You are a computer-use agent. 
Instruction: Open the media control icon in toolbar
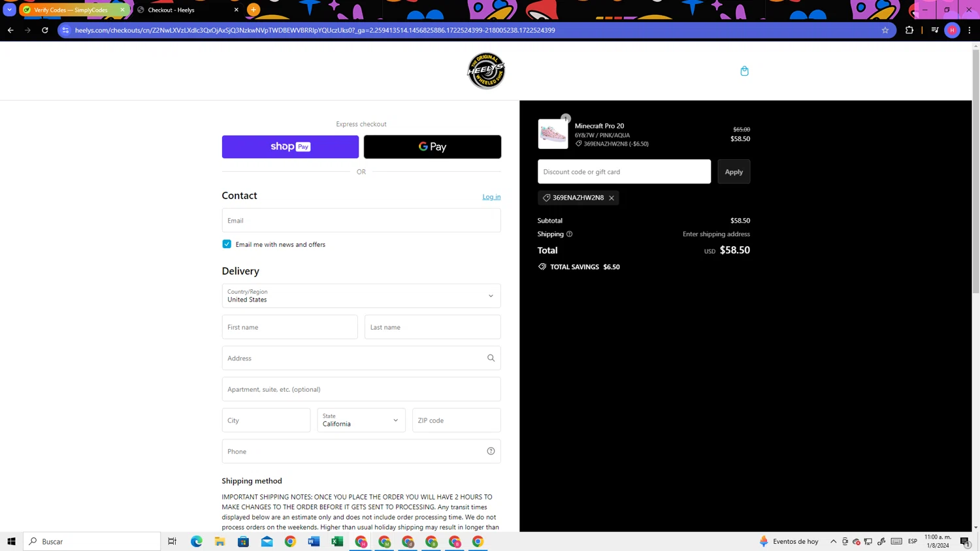(935, 30)
